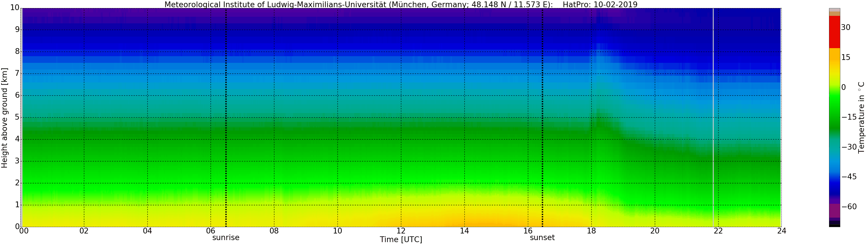Click the −45 tick label on the colorbar
868x245 pixels.
849,177
